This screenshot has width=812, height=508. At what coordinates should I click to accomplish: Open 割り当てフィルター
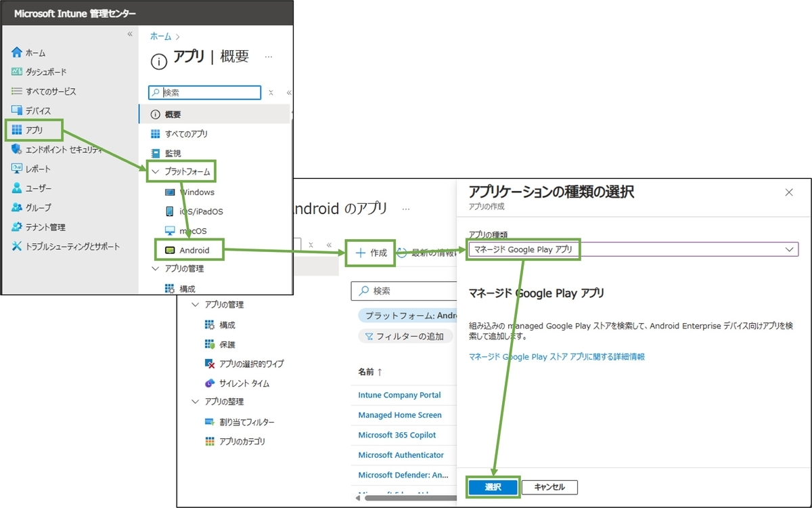pos(240,422)
